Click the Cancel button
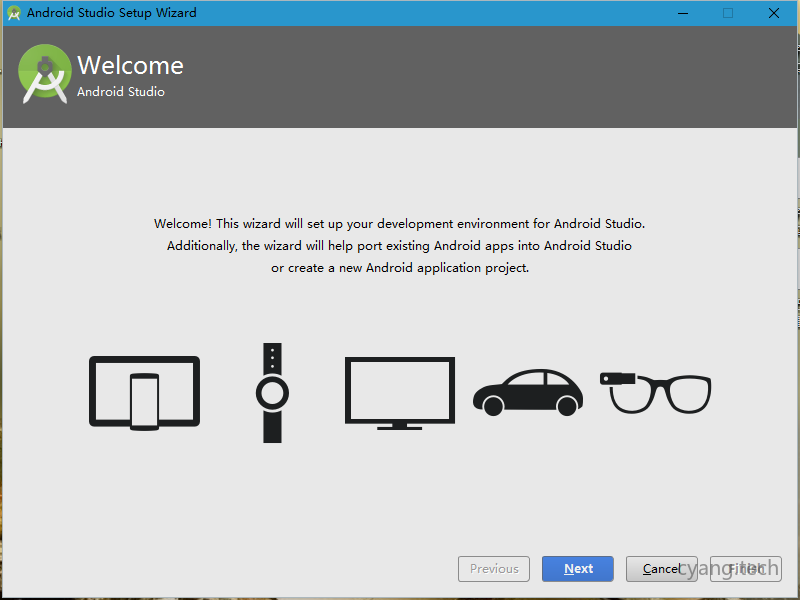The height and width of the screenshot is (600, 800). (x=661, y=568)
